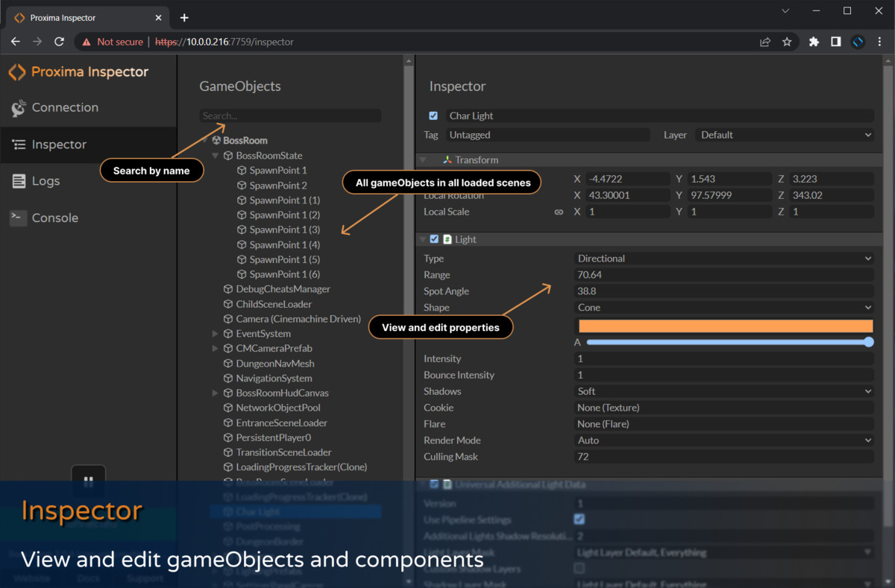Toggle the Char Light active checkbox
This screenshot has width=895, height=588.
tap(433, 116)
